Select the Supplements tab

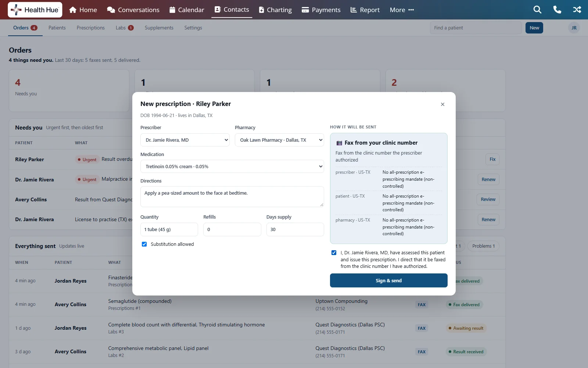click(159, 28)
